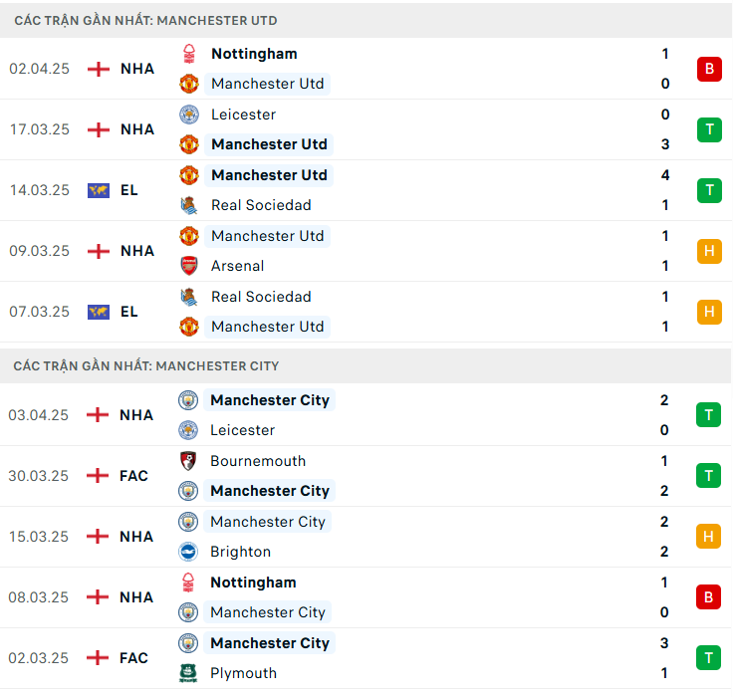734x700 pixels.
Task: Click the orange H result badge for 09.03.25
Action: coord(709,251)
